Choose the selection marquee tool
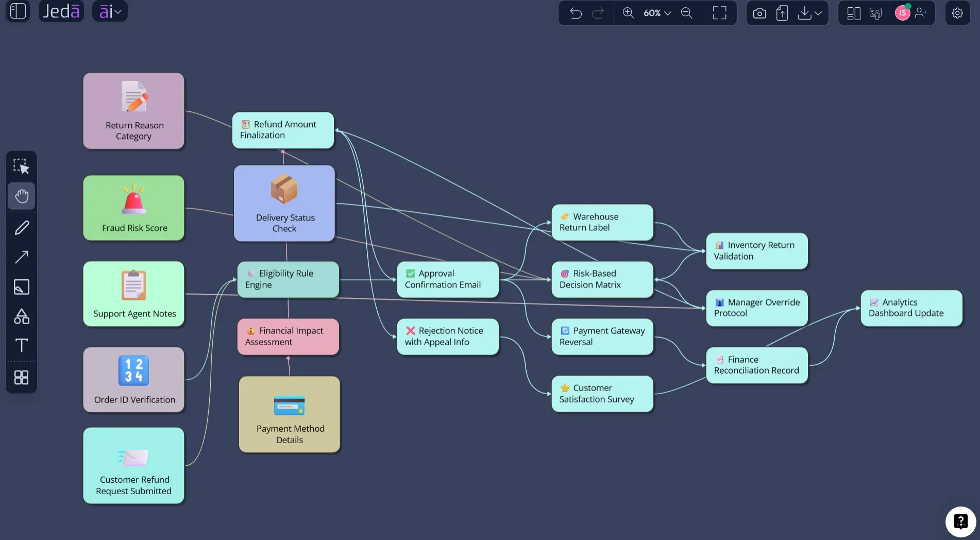Image resolution: width=980 pixels, height=540 pixels. pos(21,166)
